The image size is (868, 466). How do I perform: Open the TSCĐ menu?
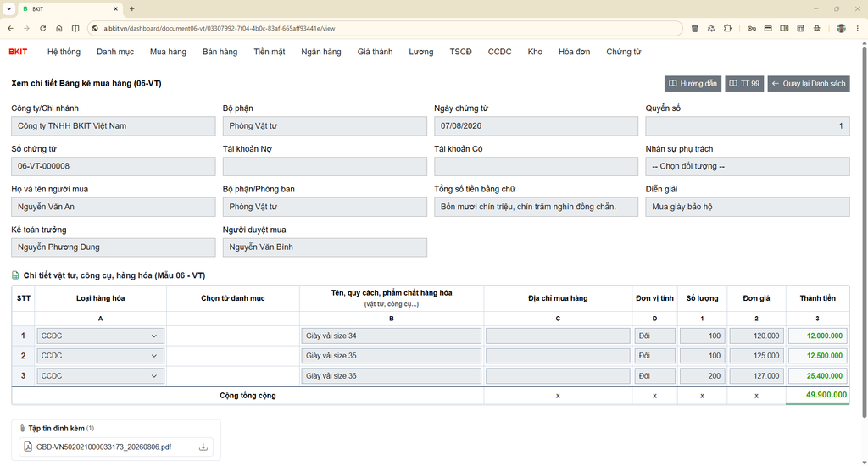click(460, 52)
